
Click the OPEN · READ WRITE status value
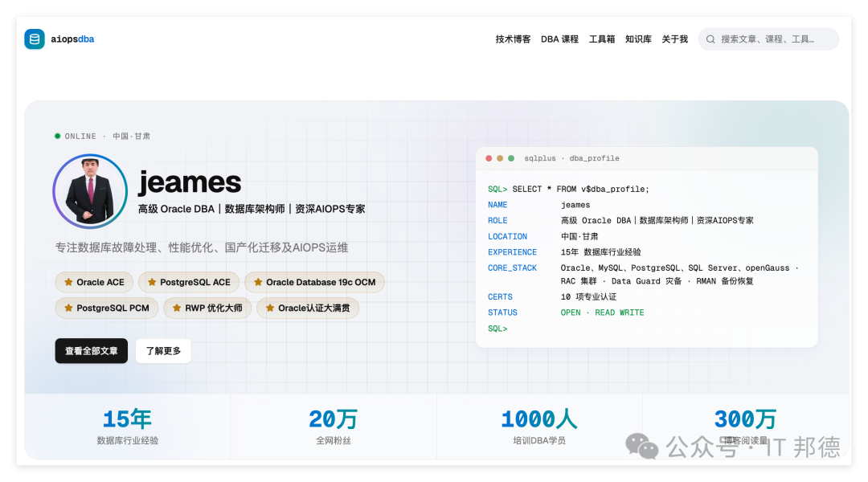(x=602, y=312)
